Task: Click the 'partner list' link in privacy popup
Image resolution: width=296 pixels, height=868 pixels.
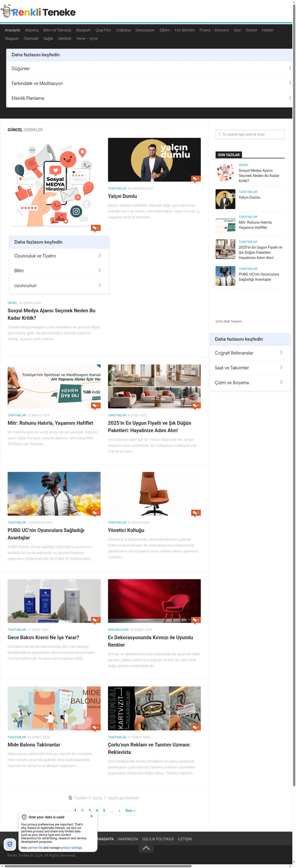Action: coord(35,848)
